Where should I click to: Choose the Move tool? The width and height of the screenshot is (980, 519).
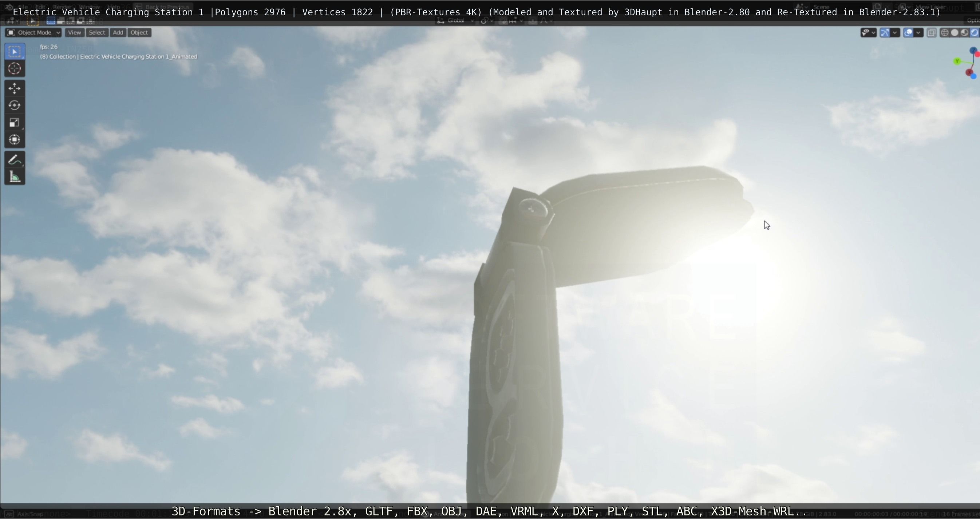(x=15, y=88)
